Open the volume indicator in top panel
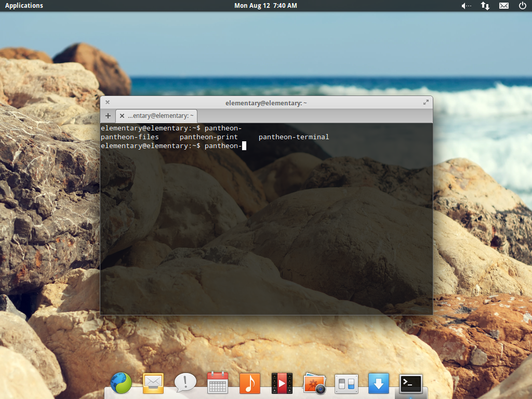This screenshot has height=399, width=532. 467,6
